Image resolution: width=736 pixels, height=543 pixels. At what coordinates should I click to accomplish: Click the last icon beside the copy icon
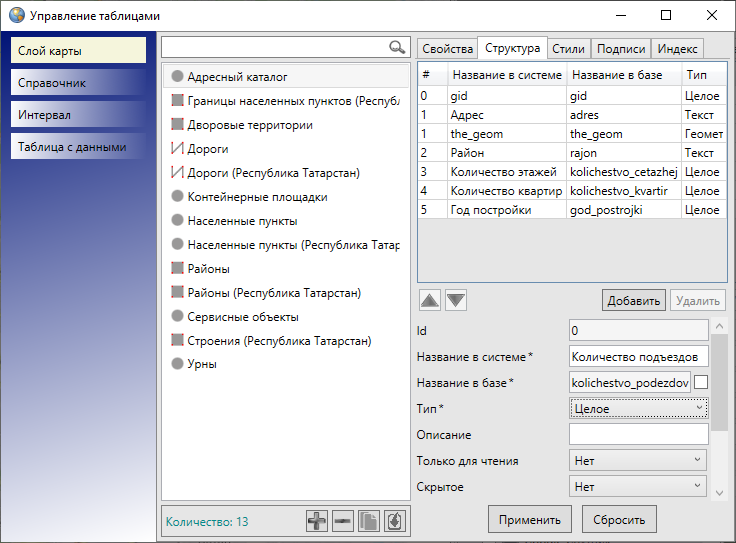click(395, 521)
